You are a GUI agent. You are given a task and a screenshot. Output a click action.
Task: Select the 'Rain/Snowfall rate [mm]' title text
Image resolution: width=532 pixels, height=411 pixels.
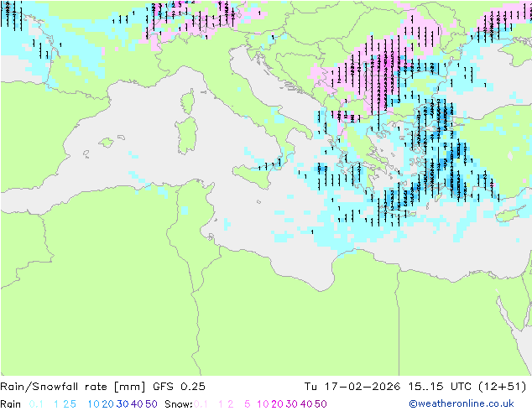(73, 387)
